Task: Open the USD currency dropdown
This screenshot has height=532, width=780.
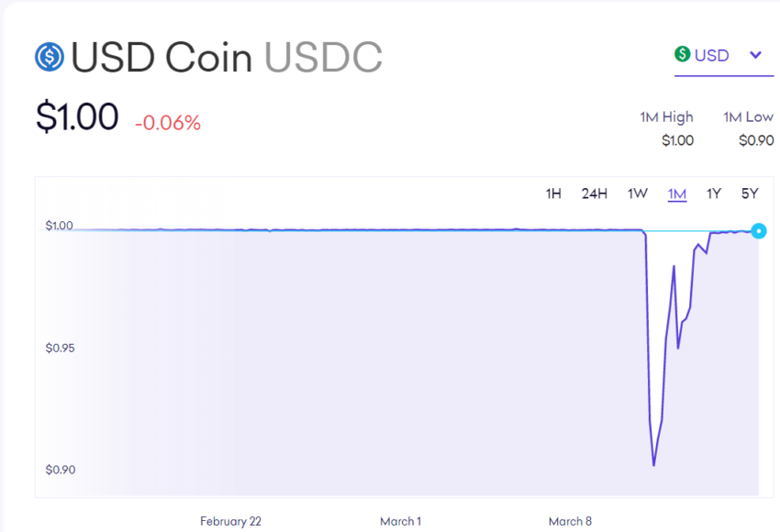Action: tap(712, 55)
